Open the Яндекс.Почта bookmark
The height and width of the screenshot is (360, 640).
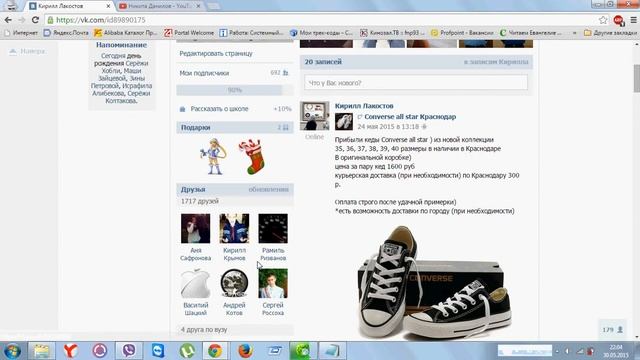pos(66,33)
